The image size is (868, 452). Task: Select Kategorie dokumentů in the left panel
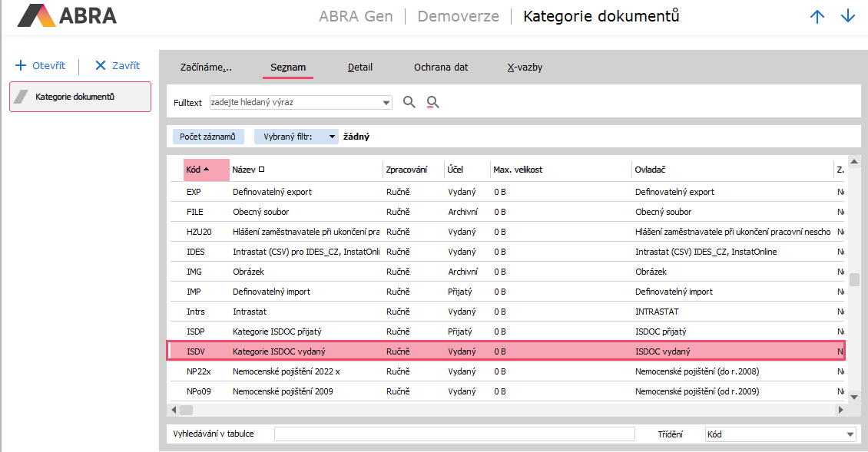(x=80, y=97)
